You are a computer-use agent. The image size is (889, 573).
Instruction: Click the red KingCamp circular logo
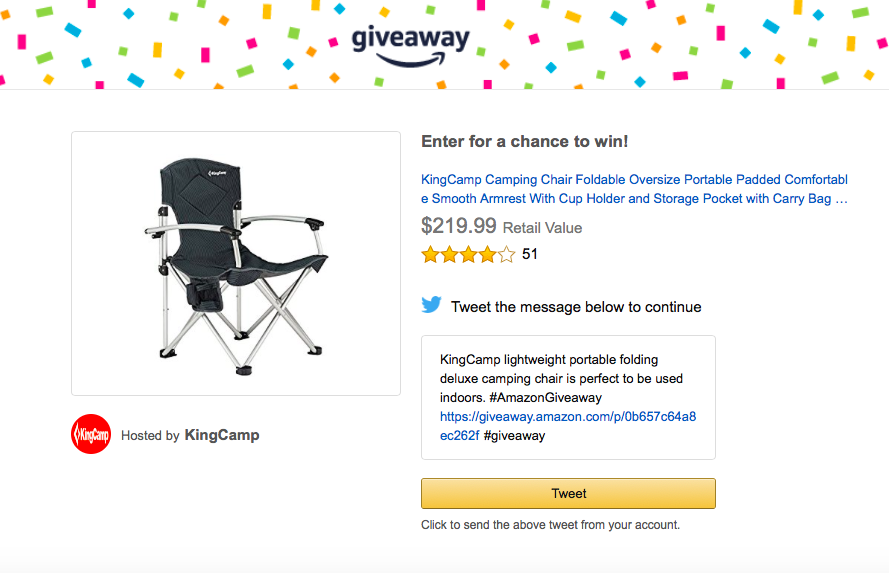[x=91, y=435]
